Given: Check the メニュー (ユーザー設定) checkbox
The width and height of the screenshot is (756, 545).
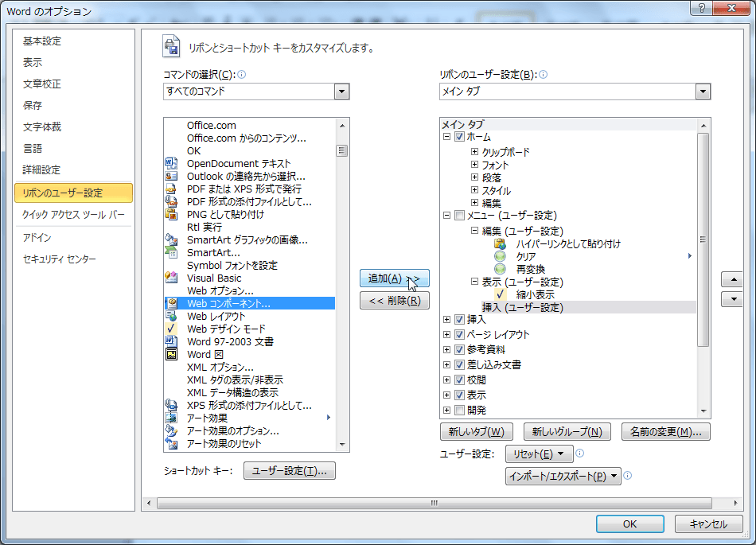Looking at the screenshot, I should (459, 216).
